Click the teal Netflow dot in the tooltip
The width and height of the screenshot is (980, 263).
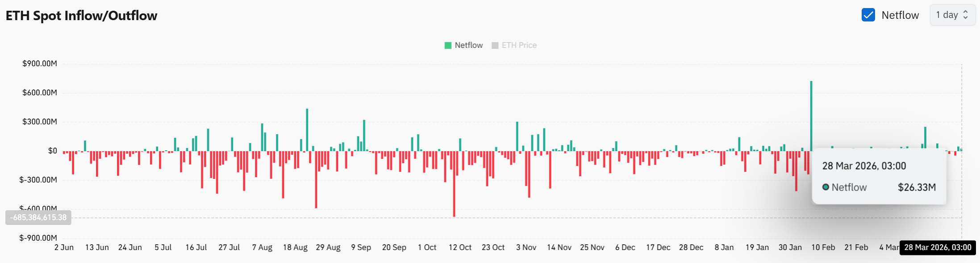point(826,187)
